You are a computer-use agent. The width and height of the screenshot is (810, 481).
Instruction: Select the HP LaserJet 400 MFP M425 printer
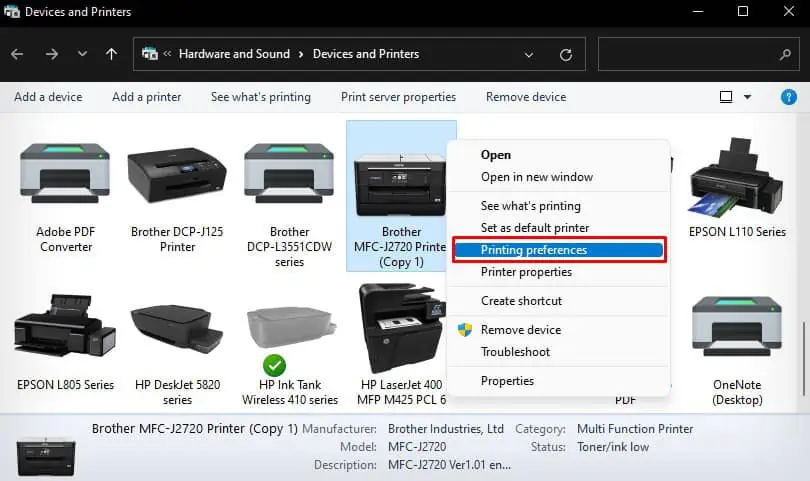pyautogui.click(x=401, y=328)
